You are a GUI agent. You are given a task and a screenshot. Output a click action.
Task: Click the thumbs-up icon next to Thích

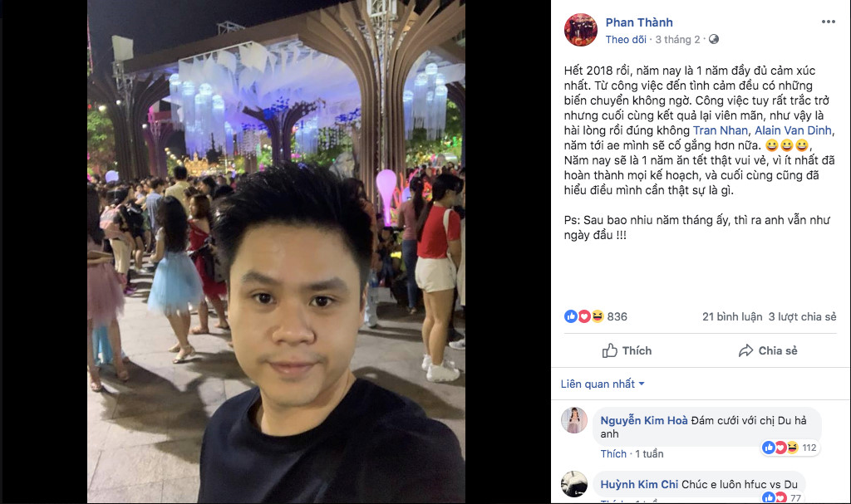[x=609, y=350]
